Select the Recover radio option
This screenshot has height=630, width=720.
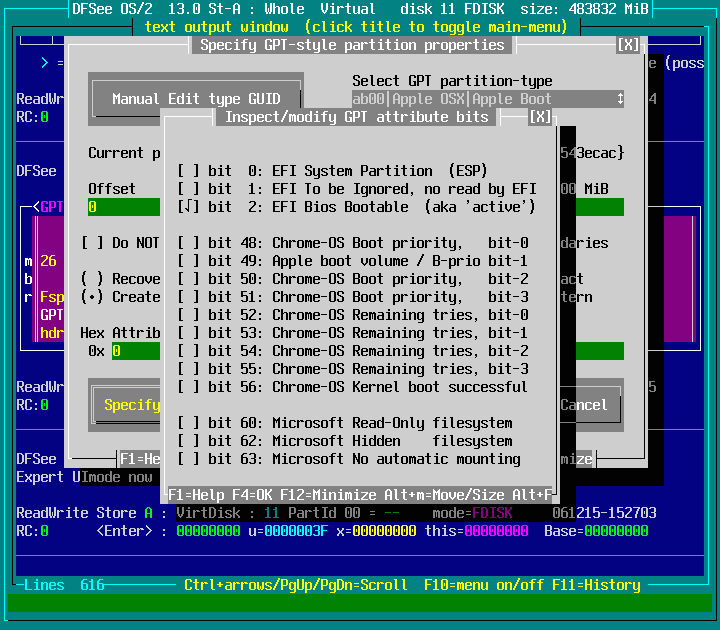point(92,279)
